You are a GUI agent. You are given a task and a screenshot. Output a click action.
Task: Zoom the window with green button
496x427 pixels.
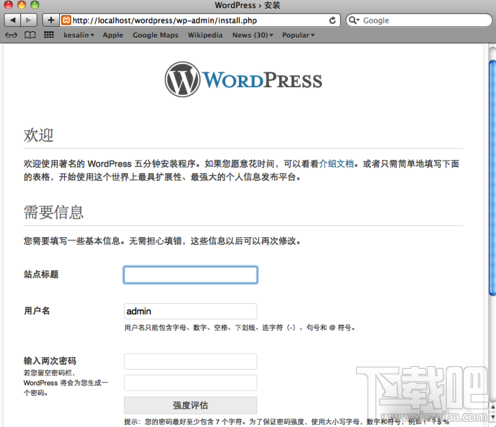tap(35, 5)
